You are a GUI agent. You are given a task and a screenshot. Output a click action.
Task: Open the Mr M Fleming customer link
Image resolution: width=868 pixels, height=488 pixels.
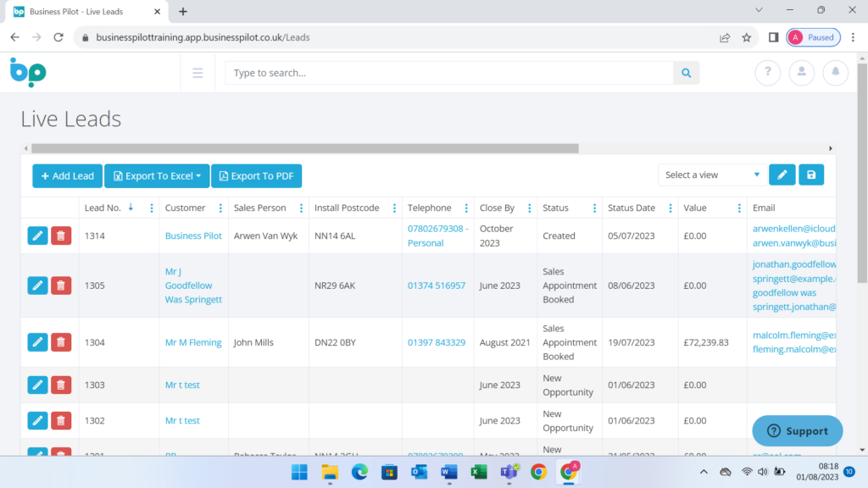193,343
